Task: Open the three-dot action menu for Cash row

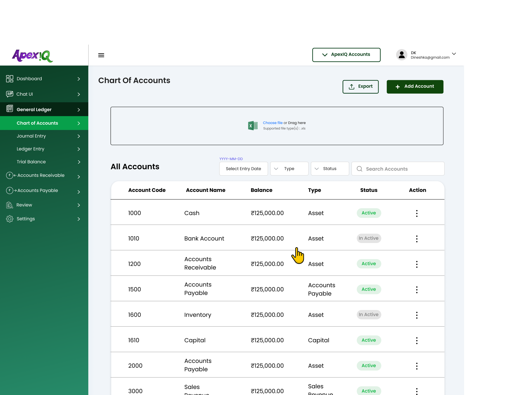Action: 417,213
